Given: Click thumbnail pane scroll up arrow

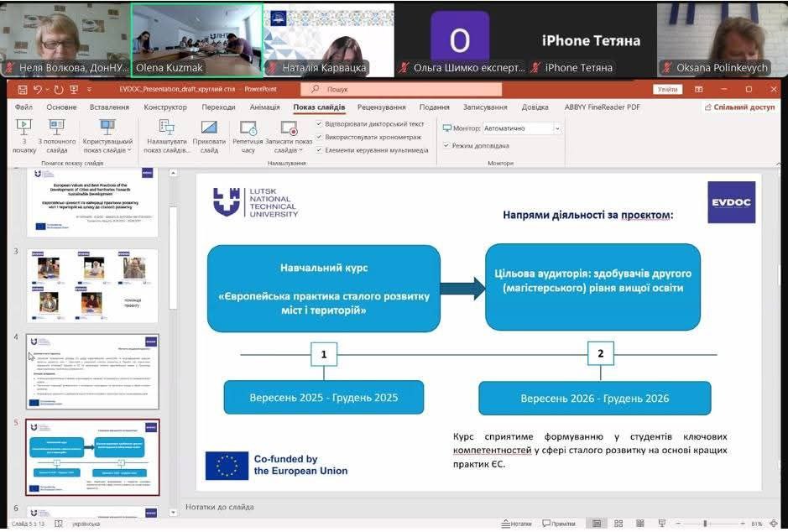Looking at the screenshot, I should (173, 174).
